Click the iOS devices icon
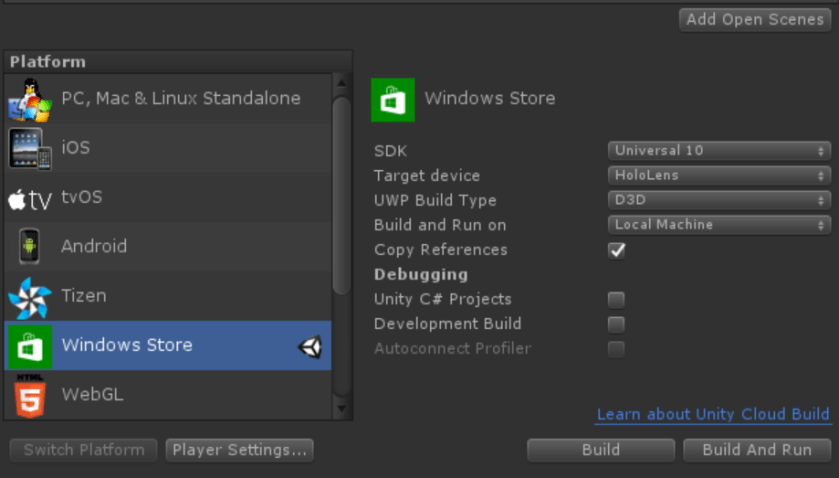Screen dimensions: 839x478 point(30,149)
